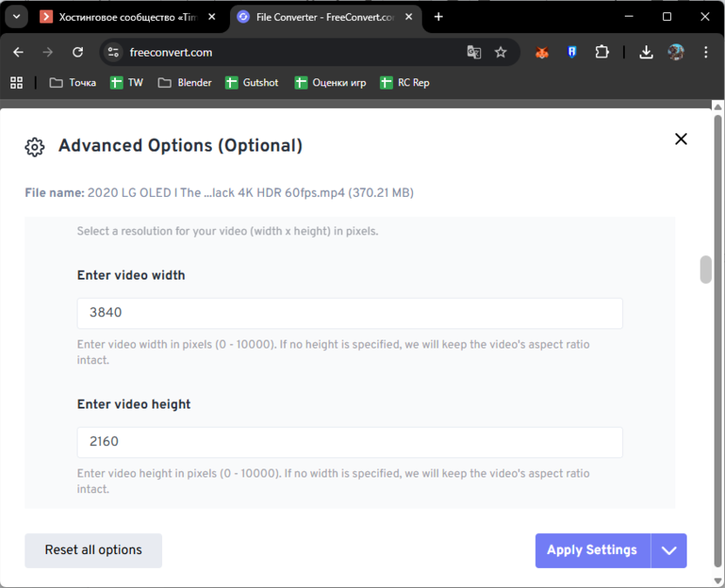Click Reset all options
Screen dimensions: 725x588
[92, 551]
